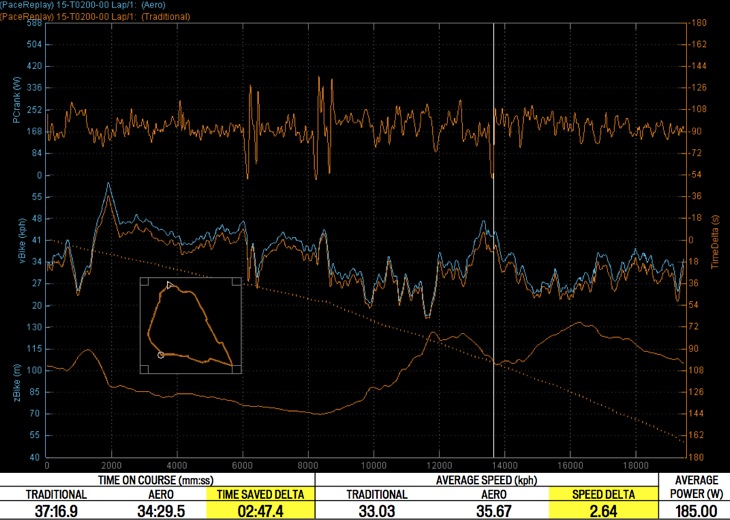Click the 18000 distance tick label
The width and height of the screenshot is (730, 520).
pos(635,466)
